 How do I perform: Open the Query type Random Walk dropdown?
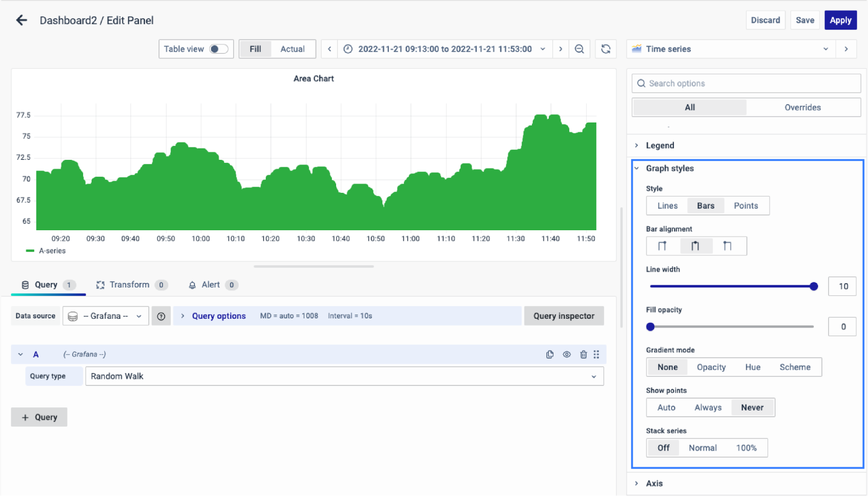pyautogui.click(x=344, y=376)
